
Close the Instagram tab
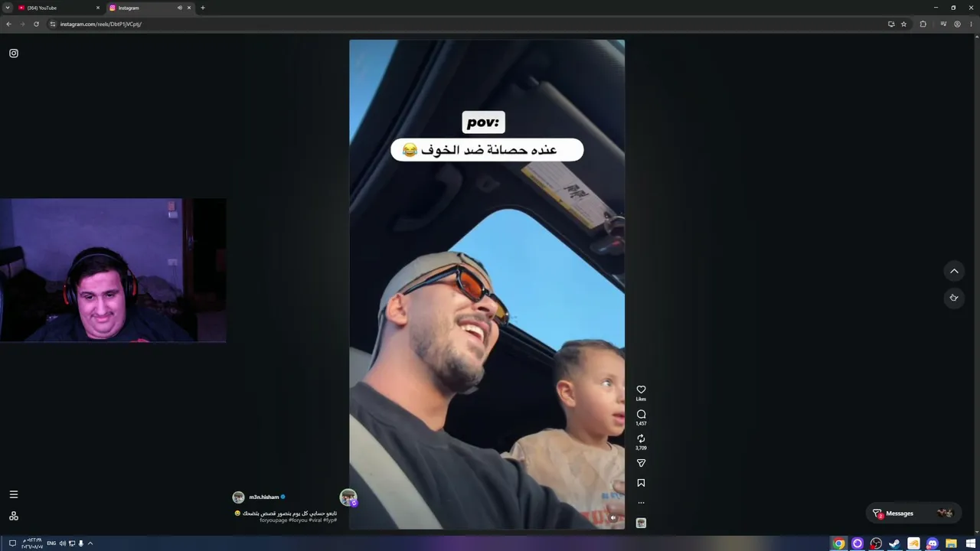[189, 8]
